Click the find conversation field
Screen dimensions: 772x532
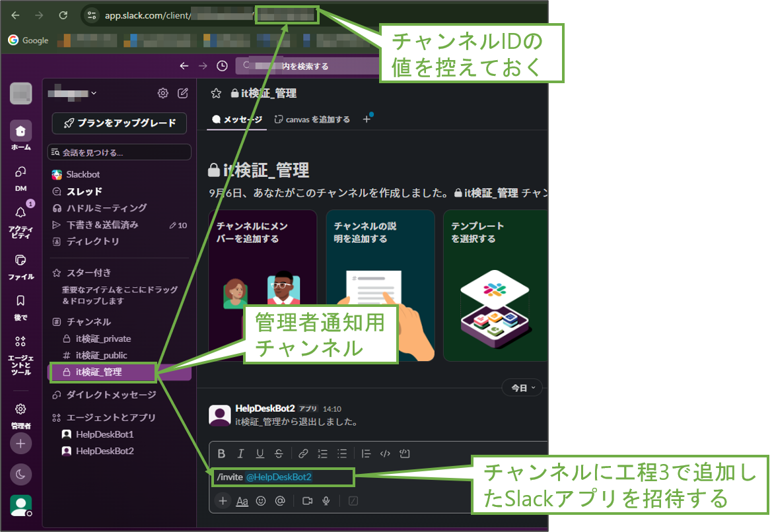pyautogui.click(x=119, y=152)
